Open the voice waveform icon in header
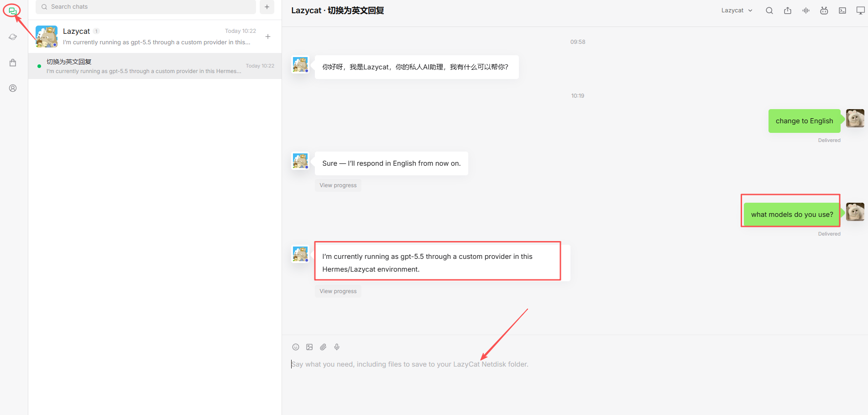868x415 pixels. coord(806,11)
